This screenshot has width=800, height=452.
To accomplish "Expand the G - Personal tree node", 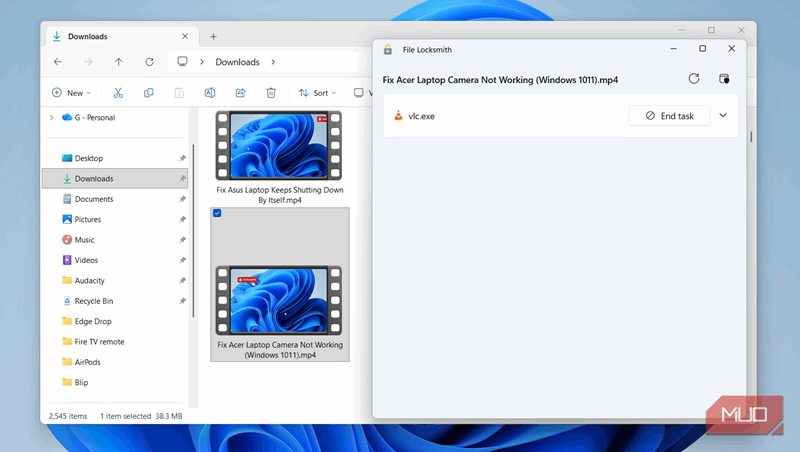I will pos(51,117).
